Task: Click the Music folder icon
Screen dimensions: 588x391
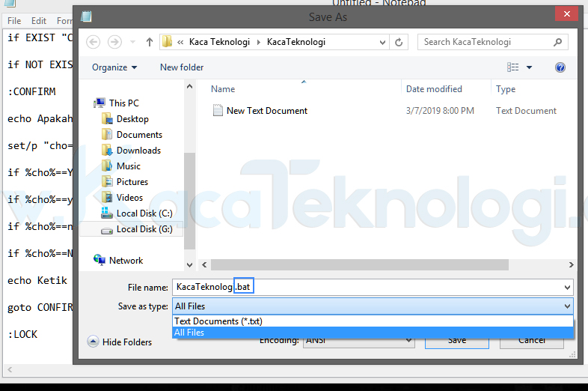Action: point(107,166)
